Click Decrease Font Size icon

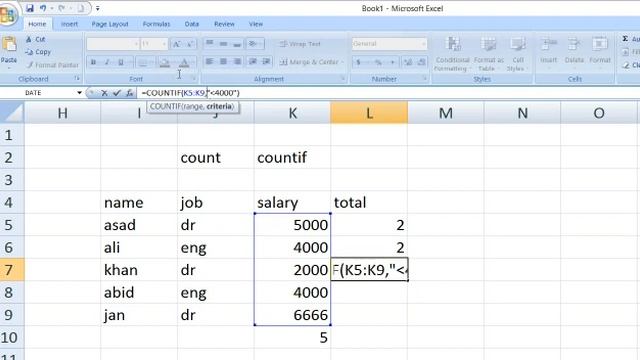190,44
